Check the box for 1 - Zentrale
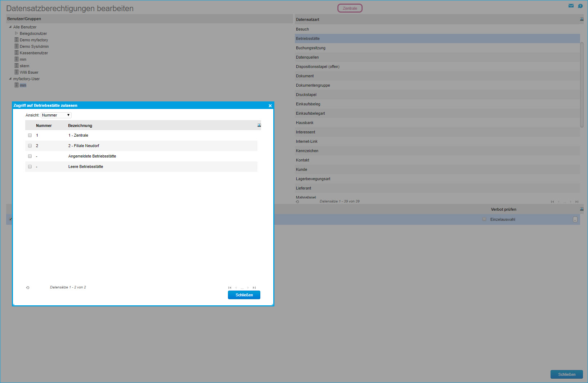Screen dimensions: 588x383 coord(30,135)
